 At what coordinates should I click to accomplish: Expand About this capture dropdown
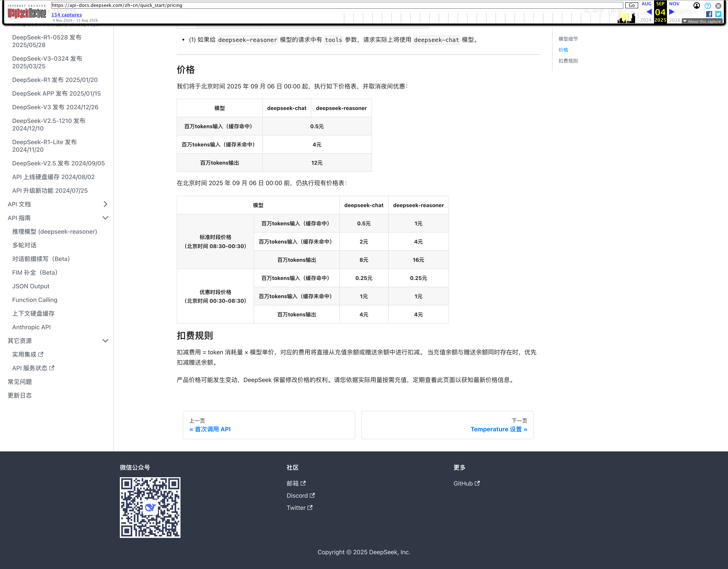pyautogui.click(x=702, y=21)
